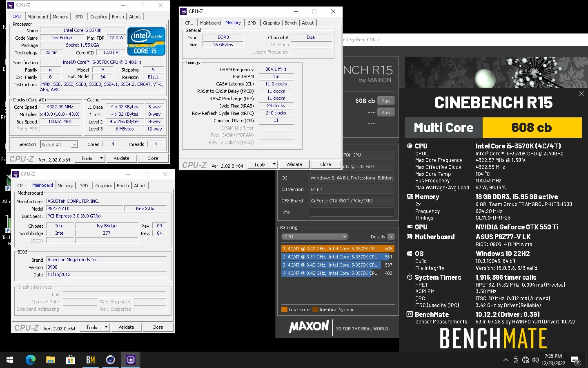Screen dimensions: 588x368
Task: Click BIOS Date value 11/16/2012
Action: coord(107,274)
